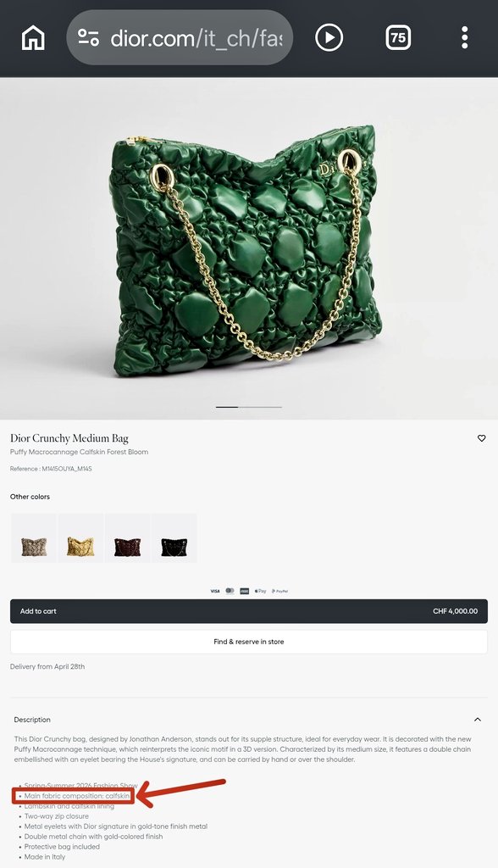The height and width of the screenshot is (868, 498).
Task: Tap the image carousel progress indicator
Action: pos(248,407)
